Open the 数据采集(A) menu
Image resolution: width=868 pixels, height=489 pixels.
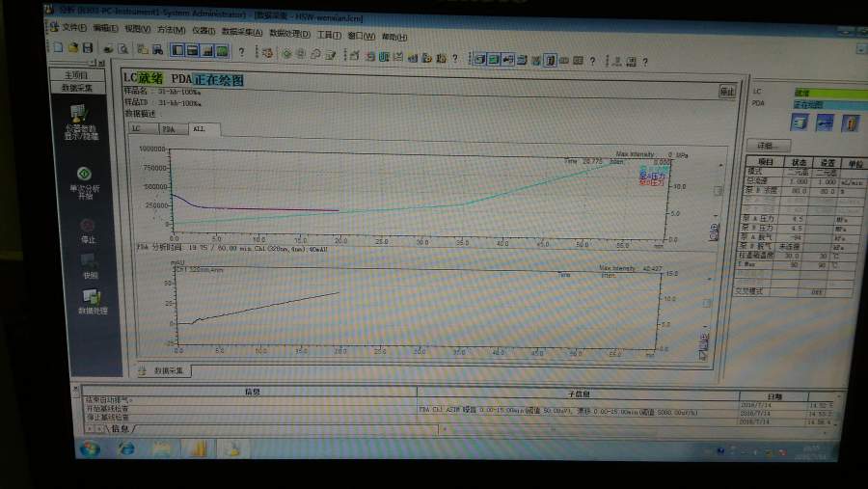point(242,32)
